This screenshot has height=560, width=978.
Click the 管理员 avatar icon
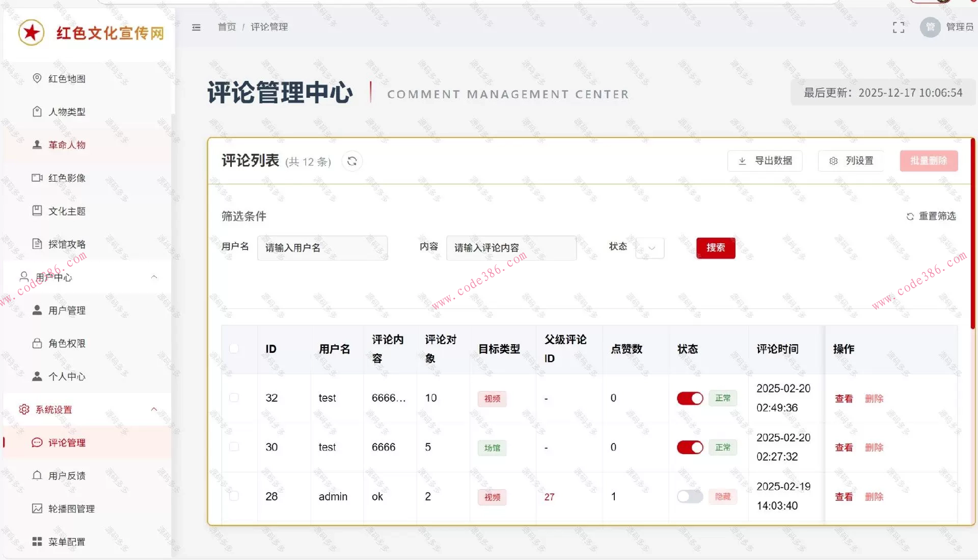(x=930, y=27)
